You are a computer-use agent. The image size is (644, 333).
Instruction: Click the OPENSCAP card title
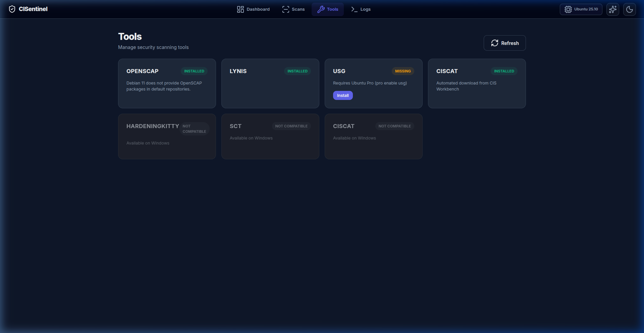pos(142,71)
